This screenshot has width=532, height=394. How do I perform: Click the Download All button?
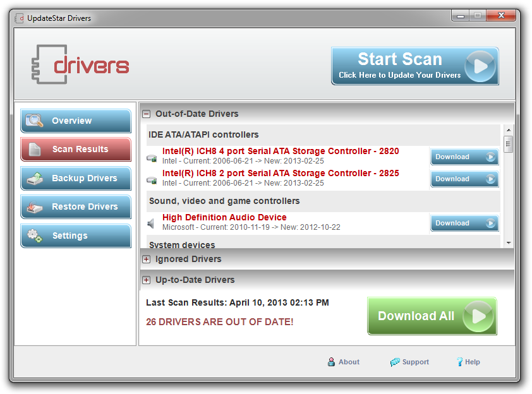click(x=432, y=316)
